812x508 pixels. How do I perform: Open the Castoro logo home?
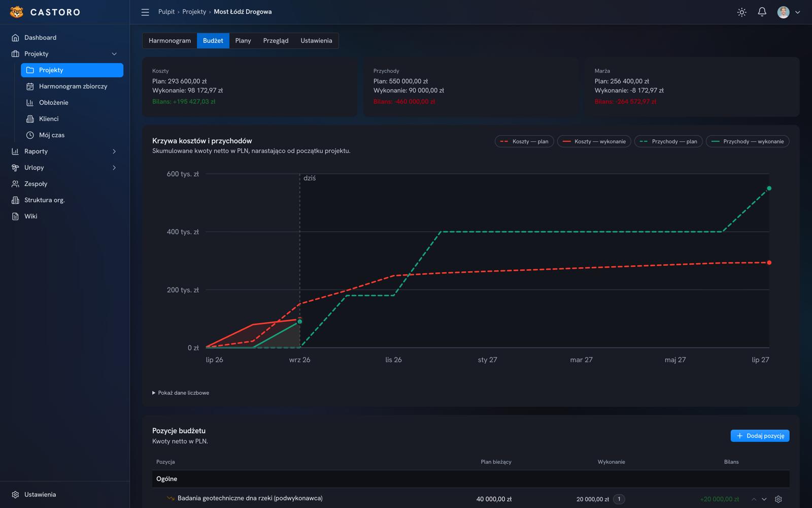click(45, 12)
